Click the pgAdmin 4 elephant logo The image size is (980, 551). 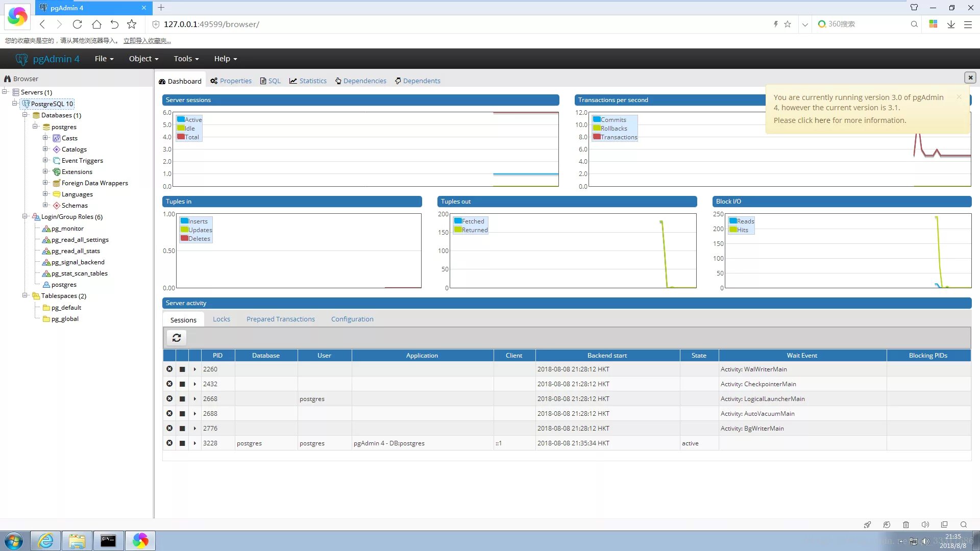point(21,59)
